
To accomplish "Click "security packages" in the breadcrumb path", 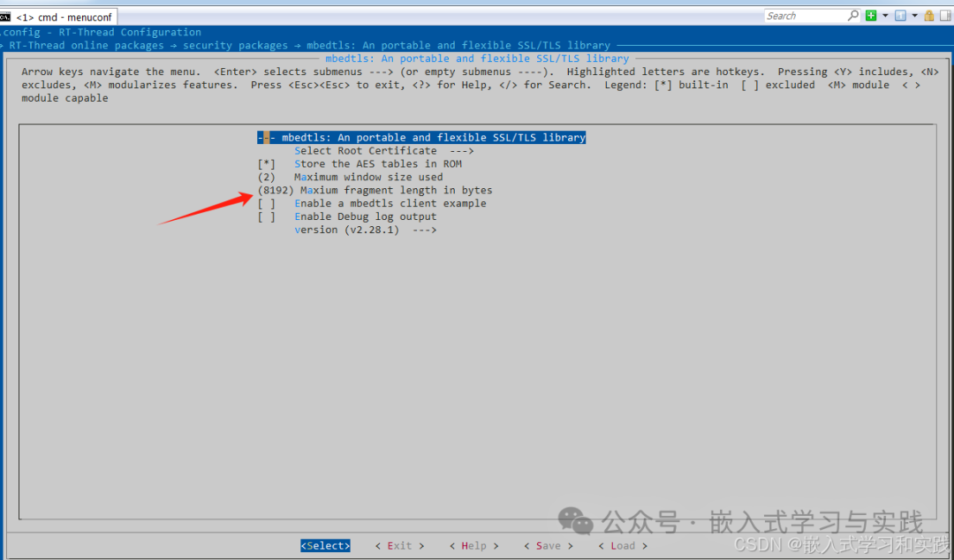I will click(236, 46).
